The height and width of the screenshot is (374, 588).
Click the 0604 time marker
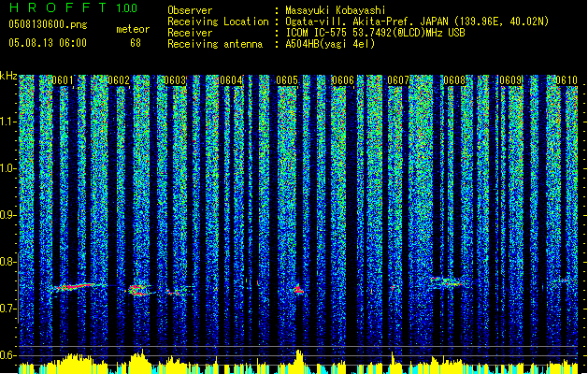coord(231,80)
